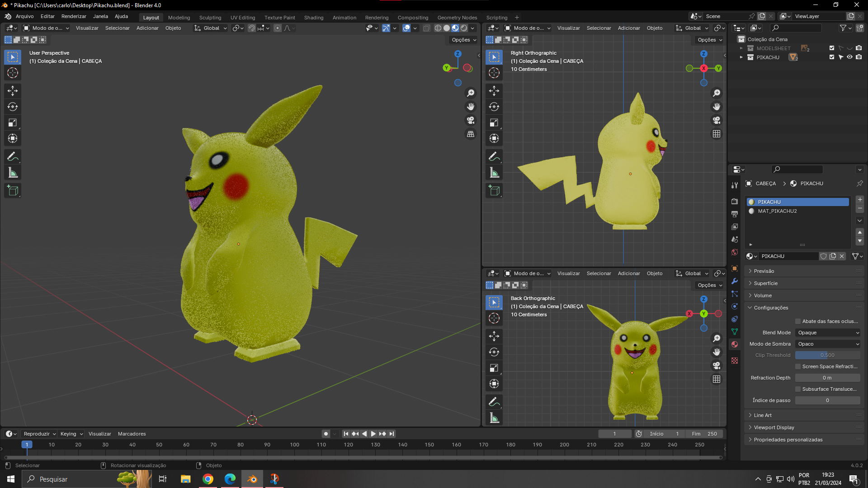Enable Screen Space Refraction checkbox
Image resolution: width=868 pixels, height=488 pixels.
[x=798, y=366]
